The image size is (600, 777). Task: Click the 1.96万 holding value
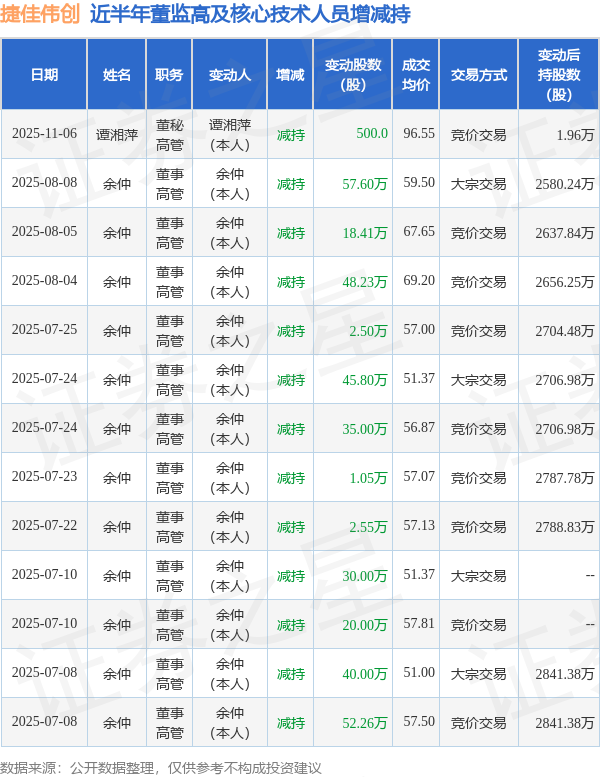(x=575, y=135)
